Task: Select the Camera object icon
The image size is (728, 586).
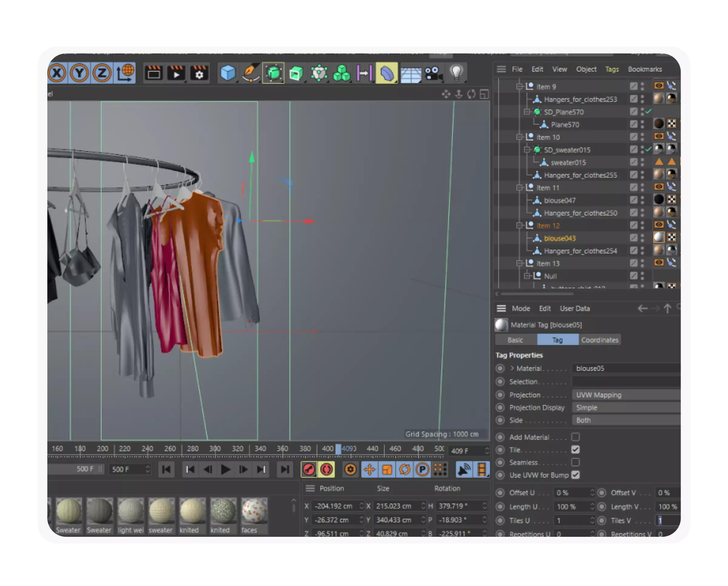Action: click(x=433, y=73)
